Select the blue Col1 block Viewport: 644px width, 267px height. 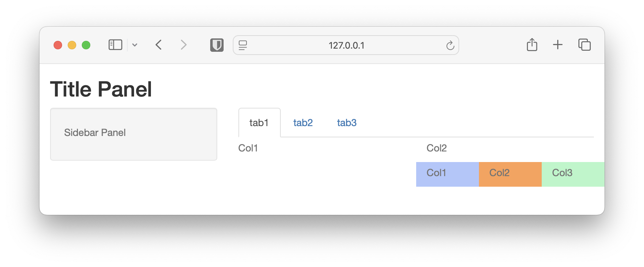coord(448,174)
